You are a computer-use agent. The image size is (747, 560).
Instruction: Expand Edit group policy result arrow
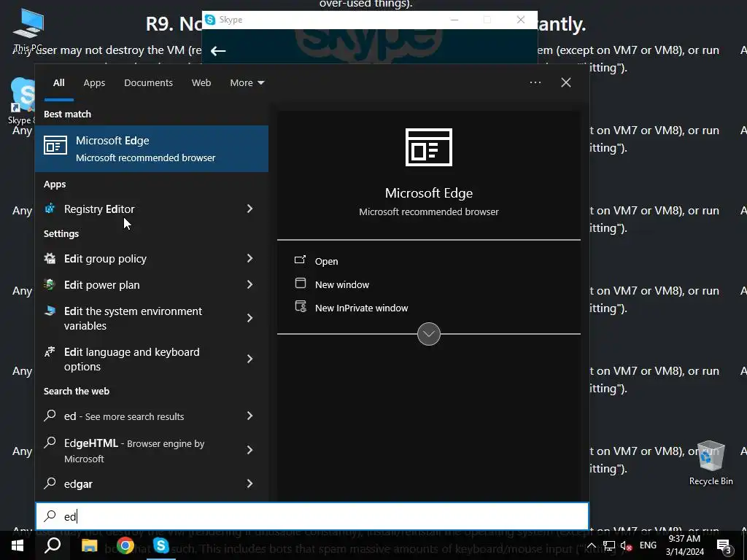point(250,258)
